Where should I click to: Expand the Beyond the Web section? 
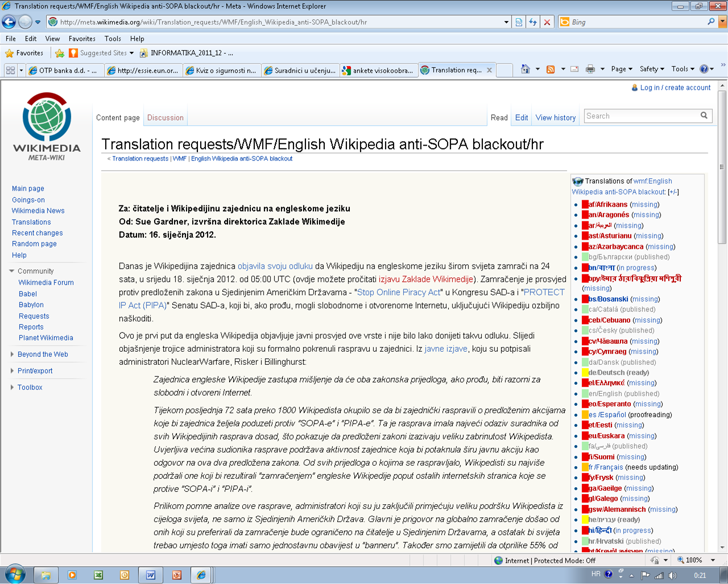tap(42, 355)
